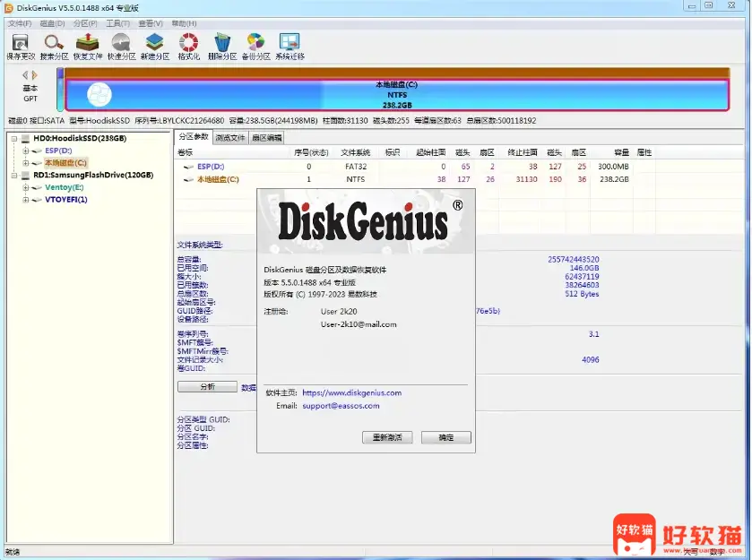Click the 146.0GB used space value
The image size is (752, 560).
click(x=584, y=268)
